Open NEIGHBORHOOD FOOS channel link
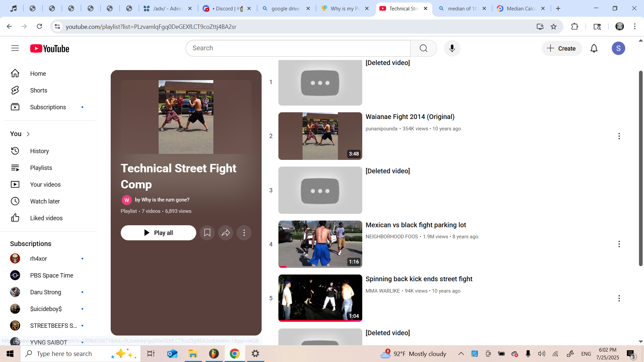The image size is (644, 362). [392, 237]
